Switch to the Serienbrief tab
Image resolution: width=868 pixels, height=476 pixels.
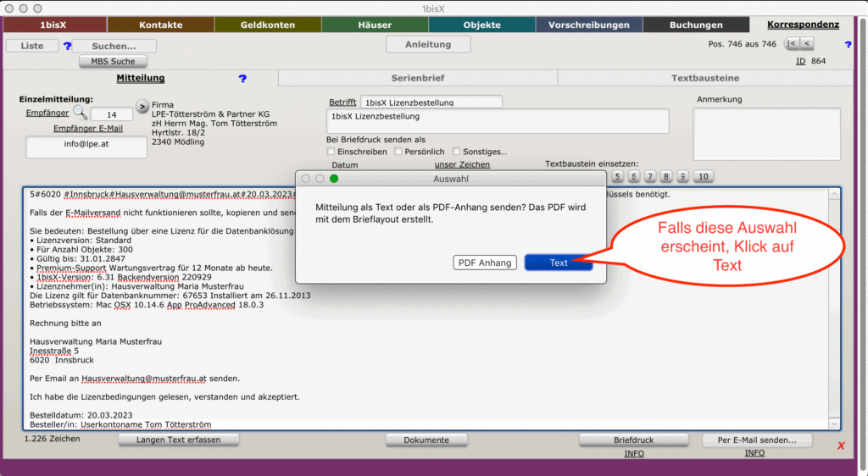coord(417,78)
